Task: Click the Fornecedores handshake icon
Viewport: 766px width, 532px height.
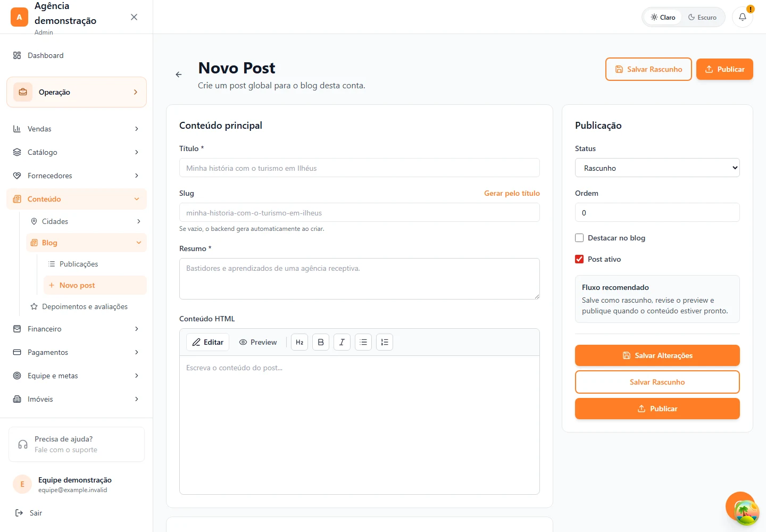Action: [x=17, y=176]
